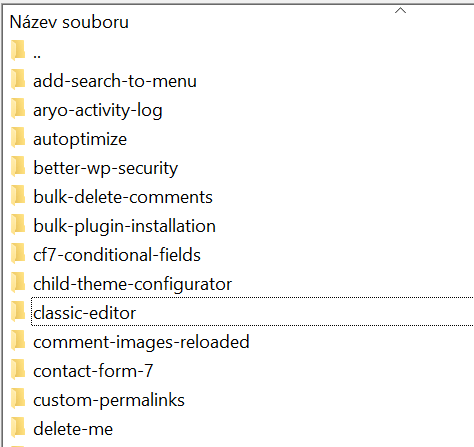
Task: Click the sort arrow above the file list
Action: coord(400,10)
